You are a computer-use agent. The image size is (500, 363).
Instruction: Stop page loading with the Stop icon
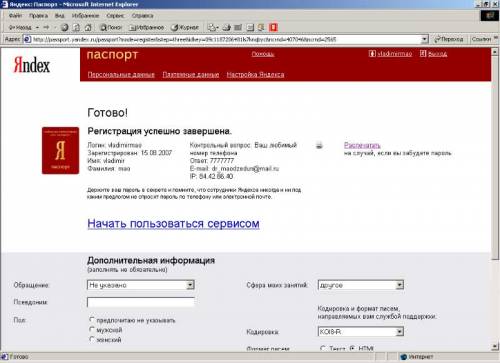(x=65, y=27)
